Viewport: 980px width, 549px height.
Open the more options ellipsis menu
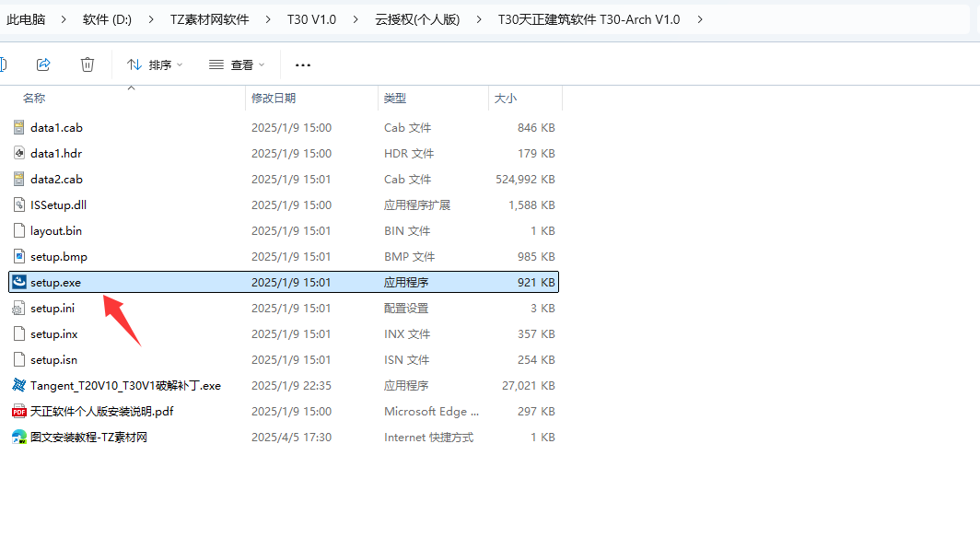302,65
